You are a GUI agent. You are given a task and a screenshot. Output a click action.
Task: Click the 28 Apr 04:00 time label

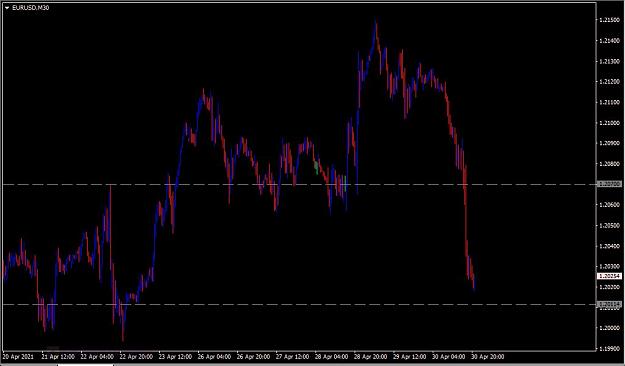point(331,356)
